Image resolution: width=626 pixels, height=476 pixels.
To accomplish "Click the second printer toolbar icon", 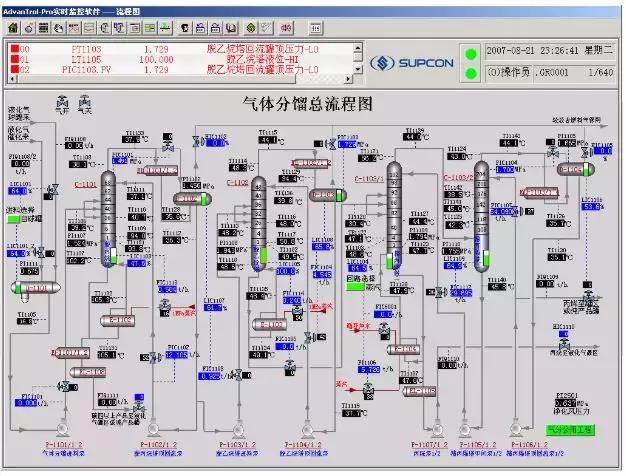I will point(216,28).
